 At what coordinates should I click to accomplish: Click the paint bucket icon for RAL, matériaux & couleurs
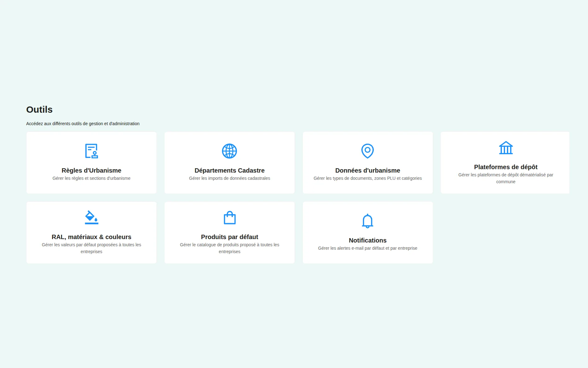[91, 218]
